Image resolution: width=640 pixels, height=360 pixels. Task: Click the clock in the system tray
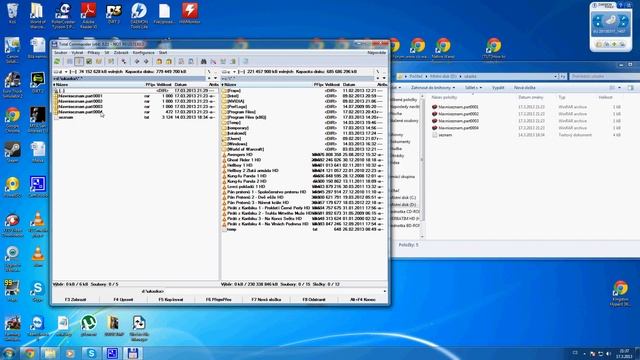pyautogui.click(x=624, y=353)
